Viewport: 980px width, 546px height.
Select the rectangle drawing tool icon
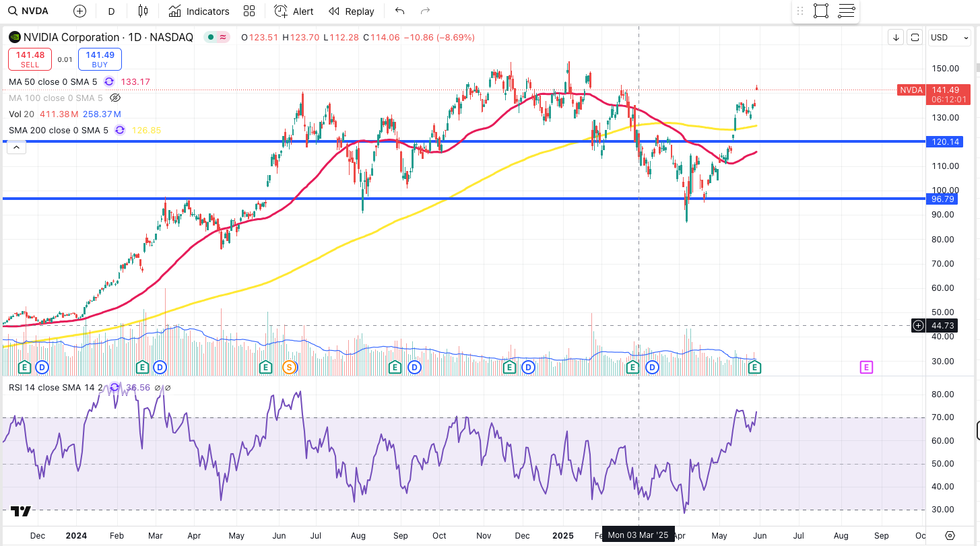(x=821, y=11)
